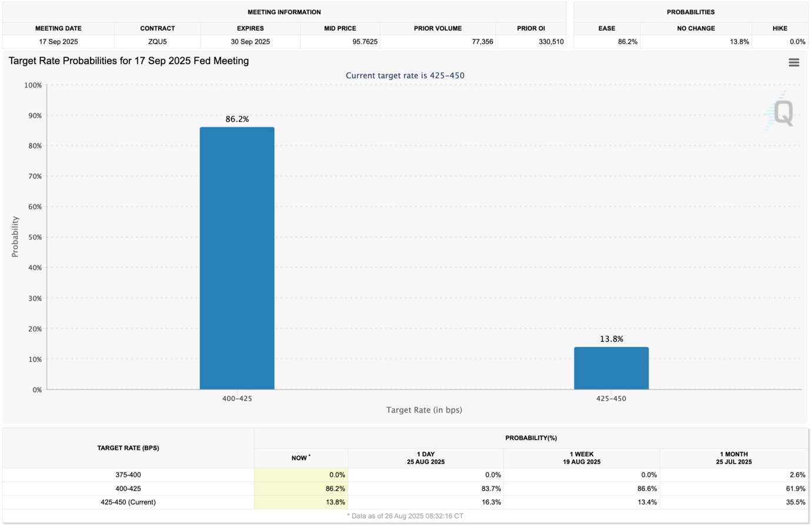Image resolution: width=812 pixels, height=525 pixels.
Task: Select the ZQU5 contract value
Action: point(158,41)
